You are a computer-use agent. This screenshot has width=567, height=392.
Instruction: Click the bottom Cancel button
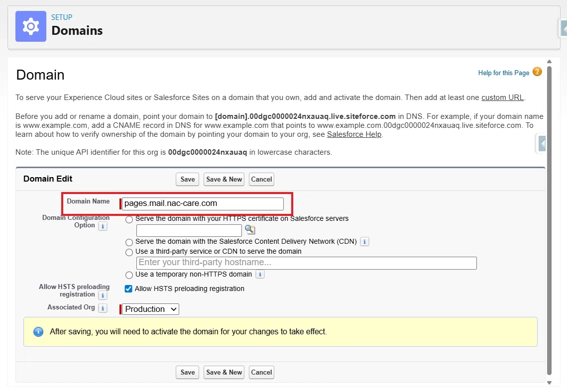click(261, 373)
